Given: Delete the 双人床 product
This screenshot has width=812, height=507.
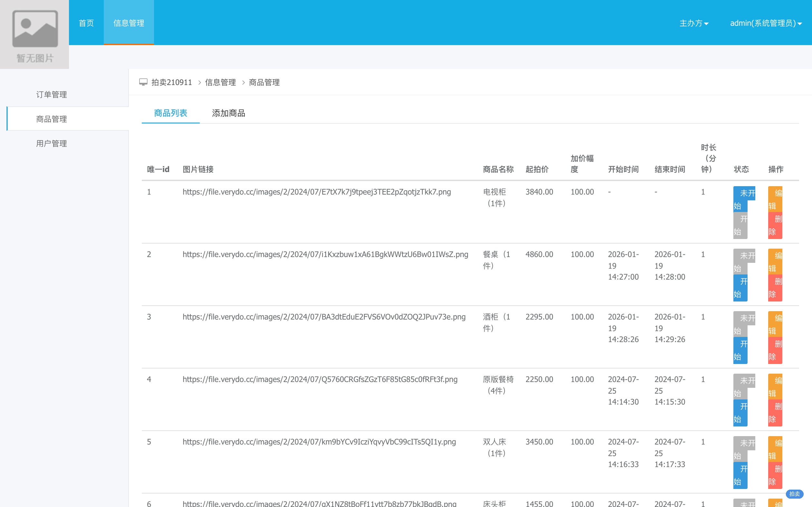Looking at the screenshot, I should pyautogui.click(x=775, y=475).
